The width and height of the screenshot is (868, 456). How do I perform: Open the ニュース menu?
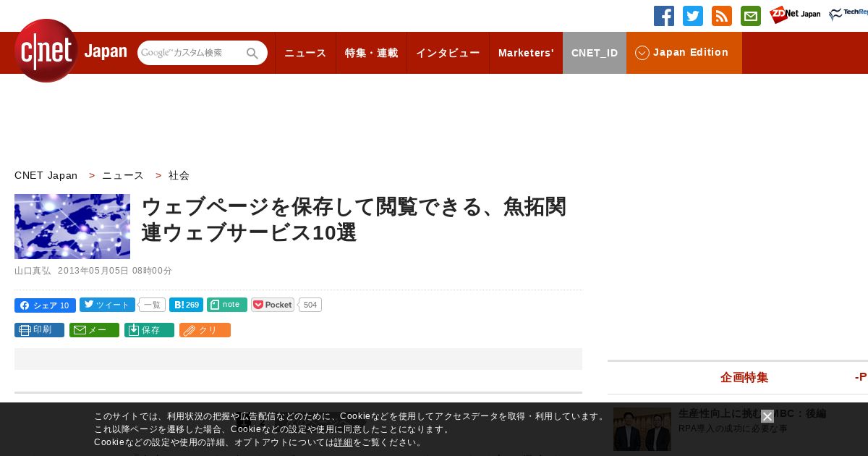pyautogui.click(x=305, y=53)
